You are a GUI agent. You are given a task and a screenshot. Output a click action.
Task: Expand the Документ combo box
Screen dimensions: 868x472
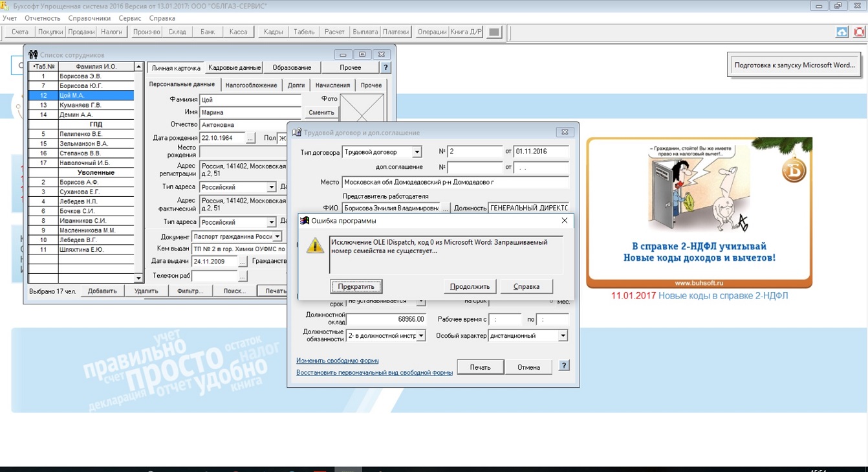click(x=277, y=237)
